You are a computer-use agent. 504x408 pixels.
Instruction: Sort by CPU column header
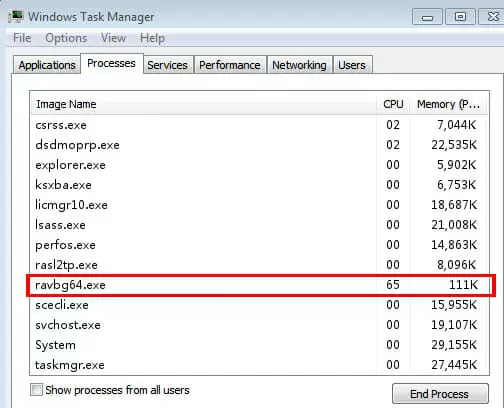tap(393, 104)
